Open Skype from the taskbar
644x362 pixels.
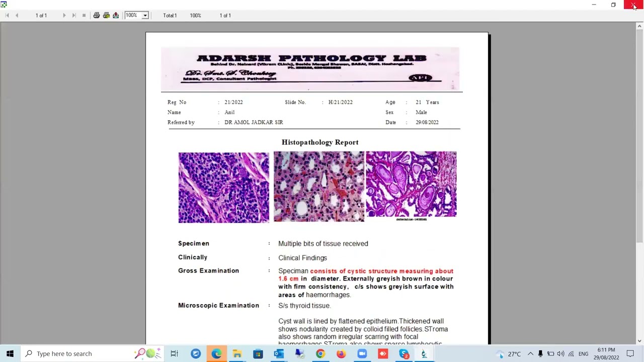point(404,353)
